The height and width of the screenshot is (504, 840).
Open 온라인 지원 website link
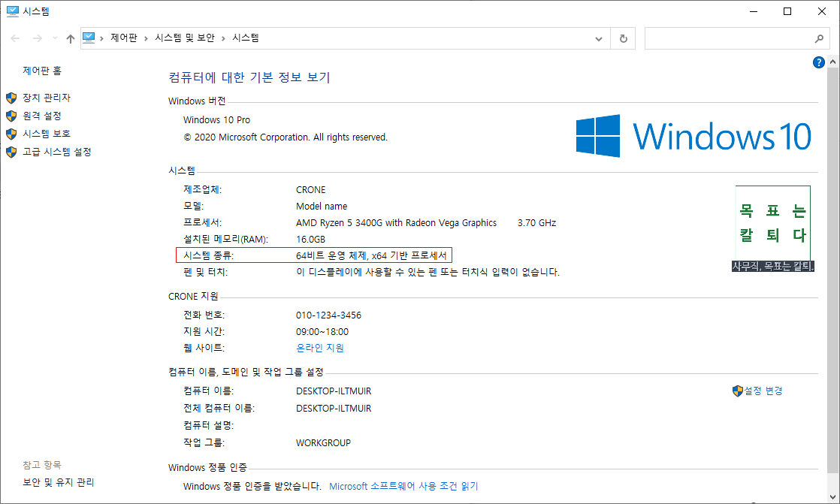point(320,348)
